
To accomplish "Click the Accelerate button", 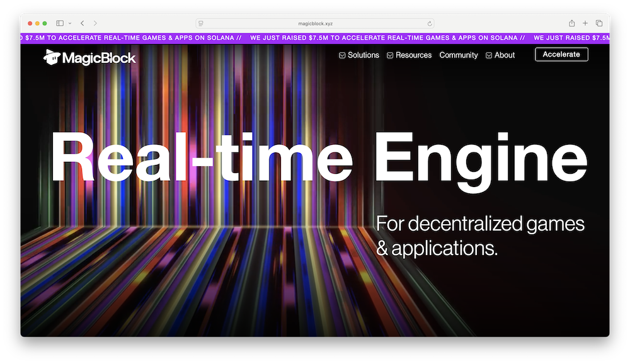I will 561,54.
